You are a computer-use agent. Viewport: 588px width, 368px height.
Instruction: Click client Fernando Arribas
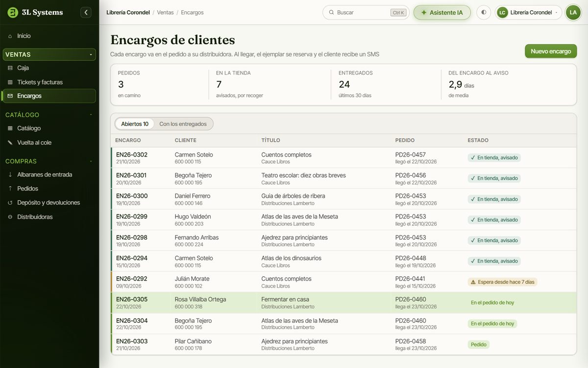[x=196, y=237]
